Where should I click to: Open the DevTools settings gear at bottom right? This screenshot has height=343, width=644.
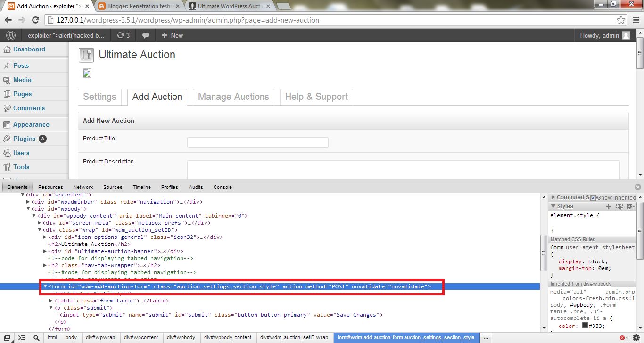click(636, 338)
